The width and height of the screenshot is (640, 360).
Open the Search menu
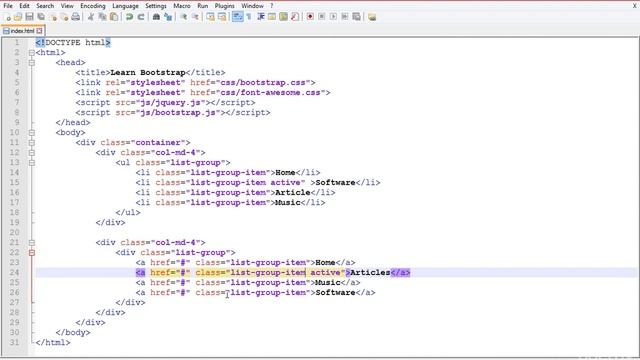tap(45, 6)
